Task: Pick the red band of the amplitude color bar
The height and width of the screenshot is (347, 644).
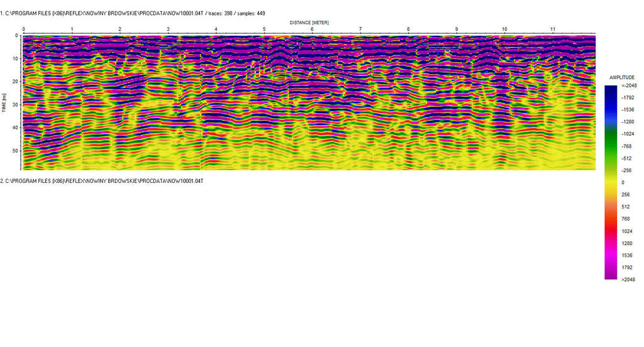Action: point(611,220)
